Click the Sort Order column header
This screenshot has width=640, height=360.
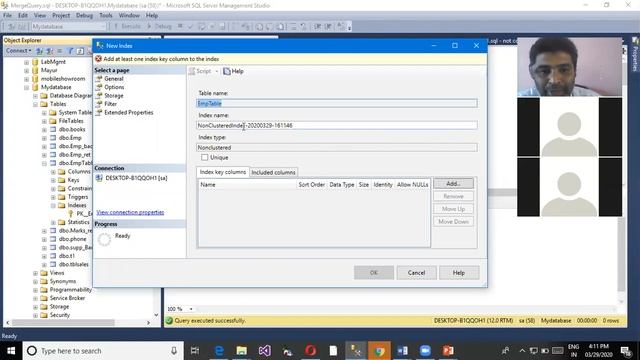pyautogui.click(x=311, y=184)
